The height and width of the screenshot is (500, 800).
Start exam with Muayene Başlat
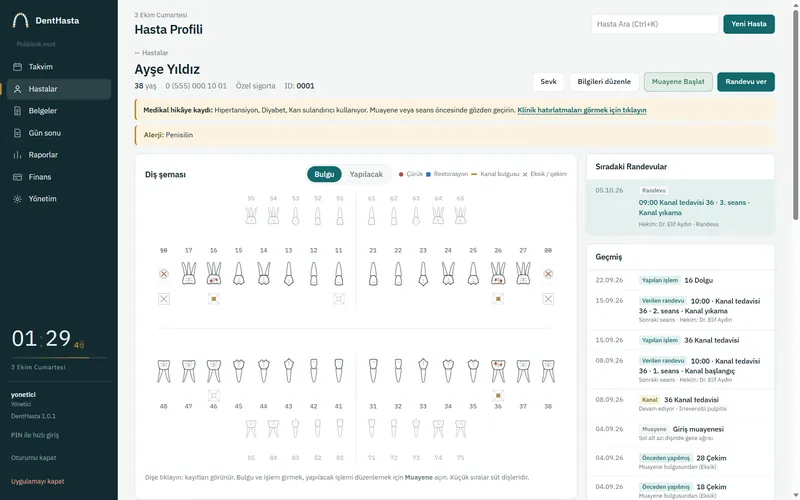tap(678, 82)
